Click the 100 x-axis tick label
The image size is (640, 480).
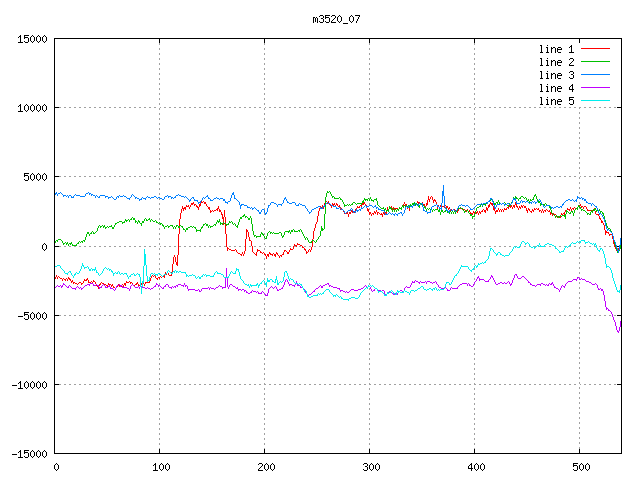(160, 466)
